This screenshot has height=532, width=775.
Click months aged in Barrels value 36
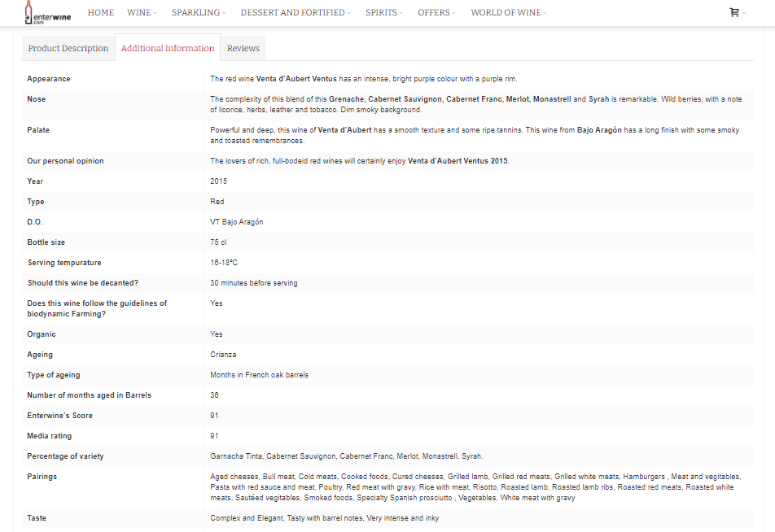(214, 395)
